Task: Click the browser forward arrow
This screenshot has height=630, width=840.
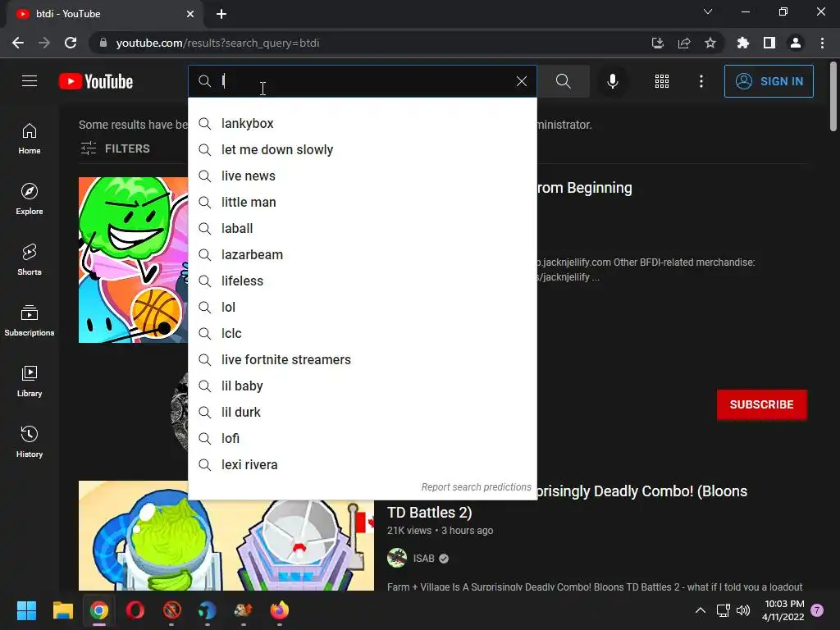Action: click(44, 43)
